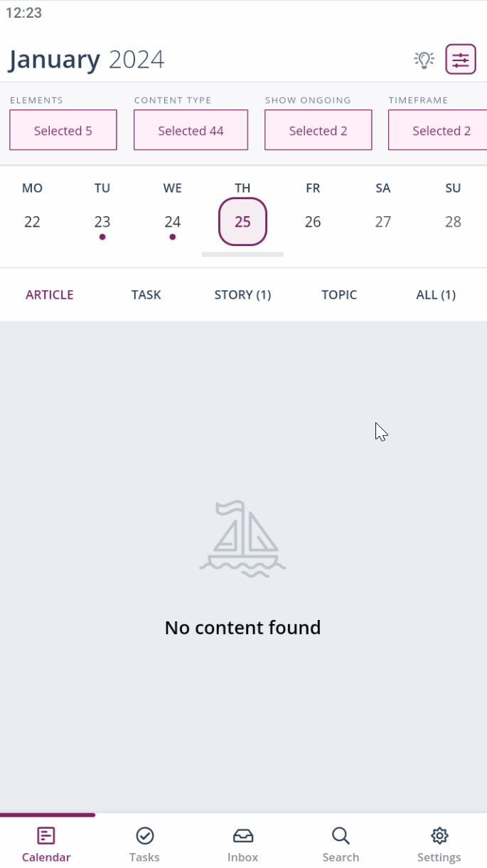Open the Inbox tray icon
The height and width of the screenshot is (868, 487).
(x=242, y=835)
